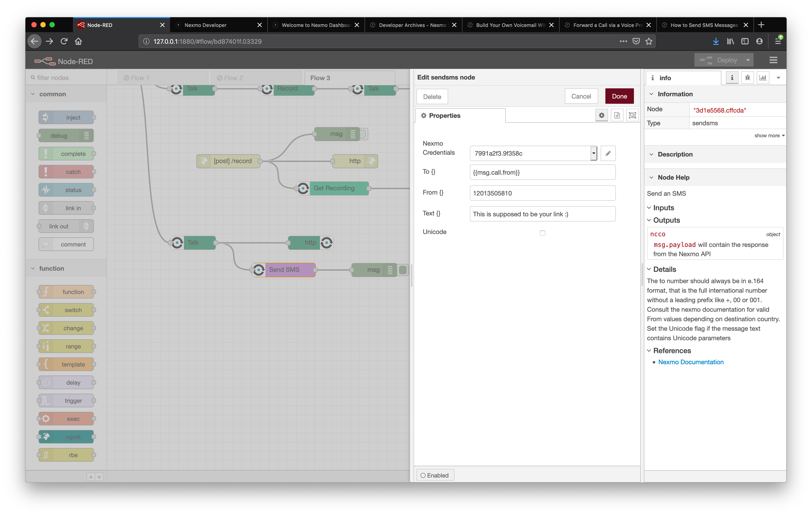Select the link in node
Viewport: 812px width, 516px height.
tap(66, 208)
